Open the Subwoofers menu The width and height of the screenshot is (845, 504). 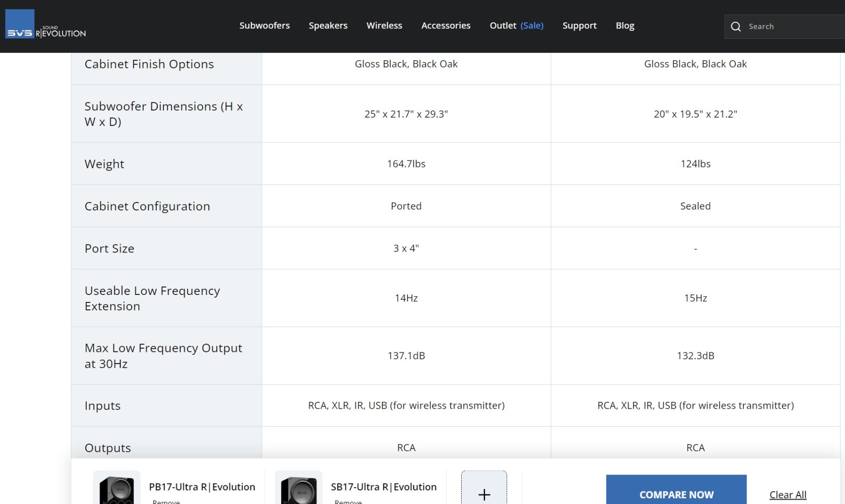click(x=265, y=26)
